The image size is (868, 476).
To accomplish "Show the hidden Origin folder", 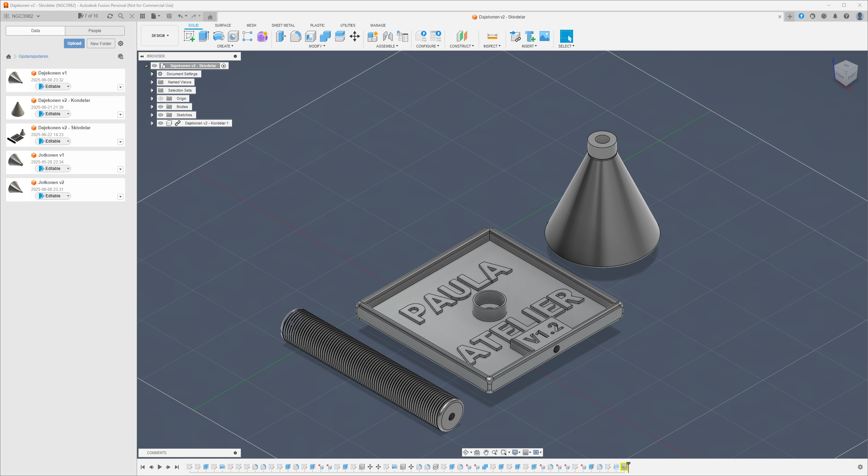I will (x=161, y=98).
